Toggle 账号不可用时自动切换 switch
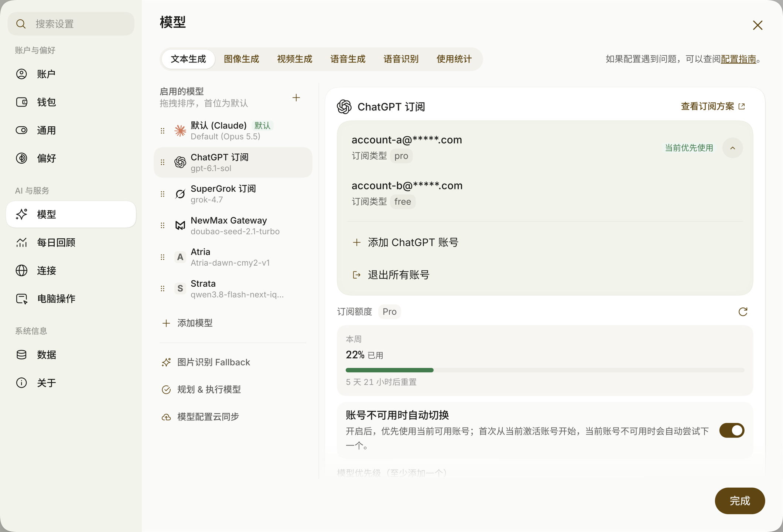The height and width of the screenshot is (532, 783). pos(732,430)
